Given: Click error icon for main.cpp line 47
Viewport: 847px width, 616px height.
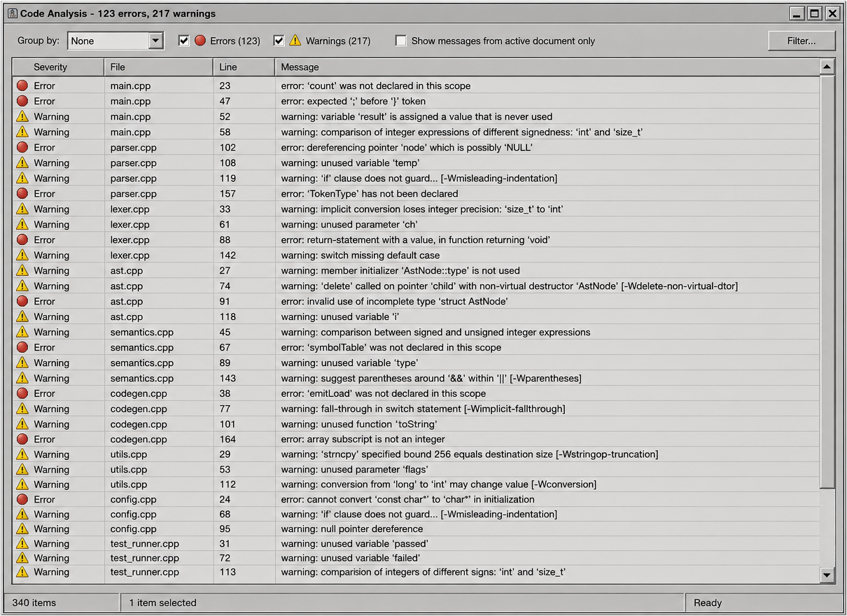Looking at the screenshot, I should tap(22, 101).
